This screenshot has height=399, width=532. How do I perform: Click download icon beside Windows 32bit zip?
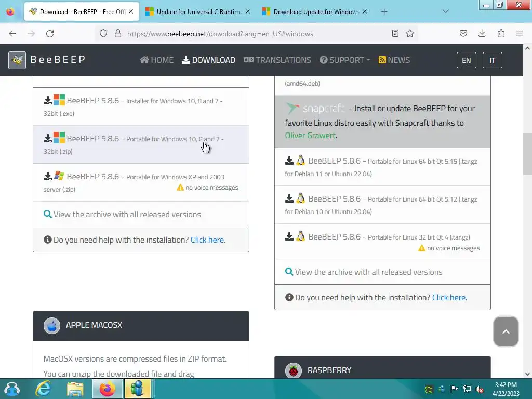pos(48,138)
